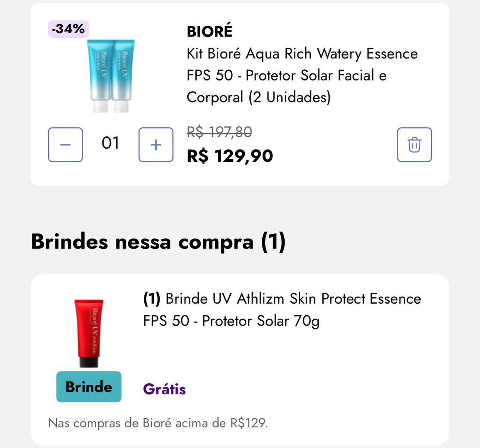Click the Brinde badge on the free gift
Image resolution: width=480 pixels, height=448 pixels.
(x=88, y=387)
